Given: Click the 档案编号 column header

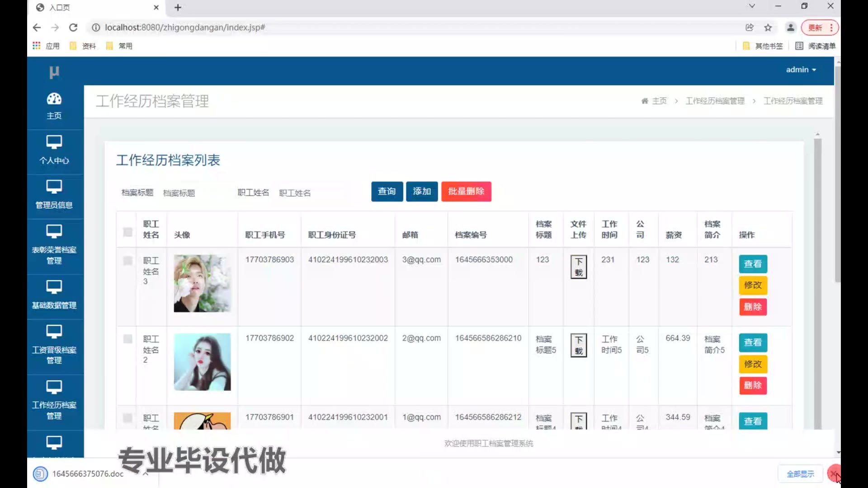Looking at the screenshot, I should coord(471,235).
